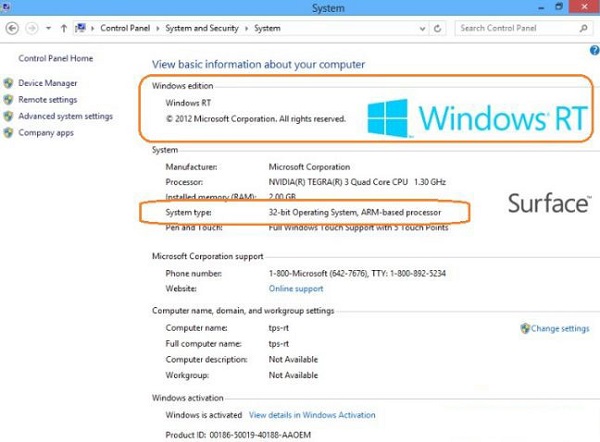Click the Windows is activated text

tap(204, 415)
